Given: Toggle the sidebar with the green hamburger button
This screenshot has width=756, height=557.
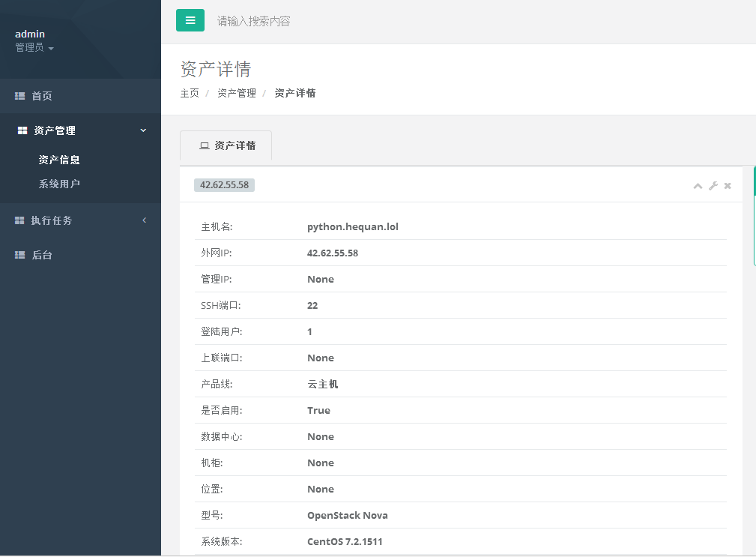Looking at the screenshot, I should point(190,20).
